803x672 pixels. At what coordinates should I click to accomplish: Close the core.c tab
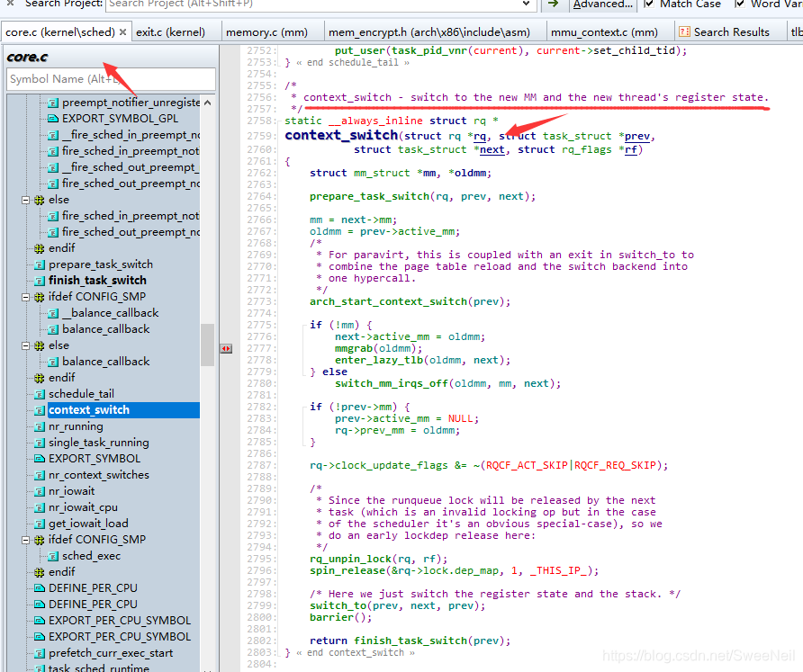click(123, 32)
